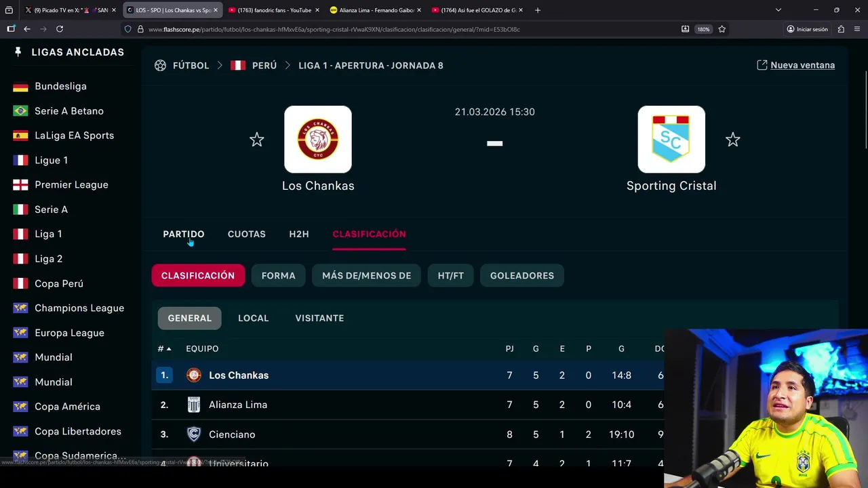Open Premier League in sidebar
The height and width of the screenshot is (488, 868).
pyautogui.click(x=71, y=185)
